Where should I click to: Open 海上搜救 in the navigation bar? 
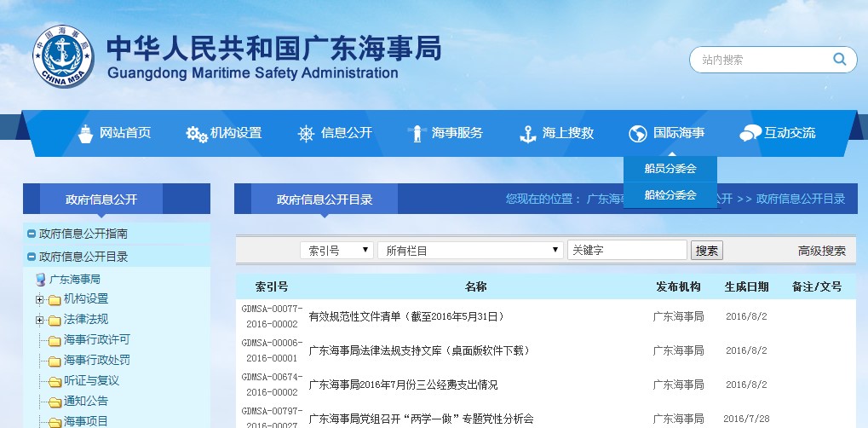point(568,133)
